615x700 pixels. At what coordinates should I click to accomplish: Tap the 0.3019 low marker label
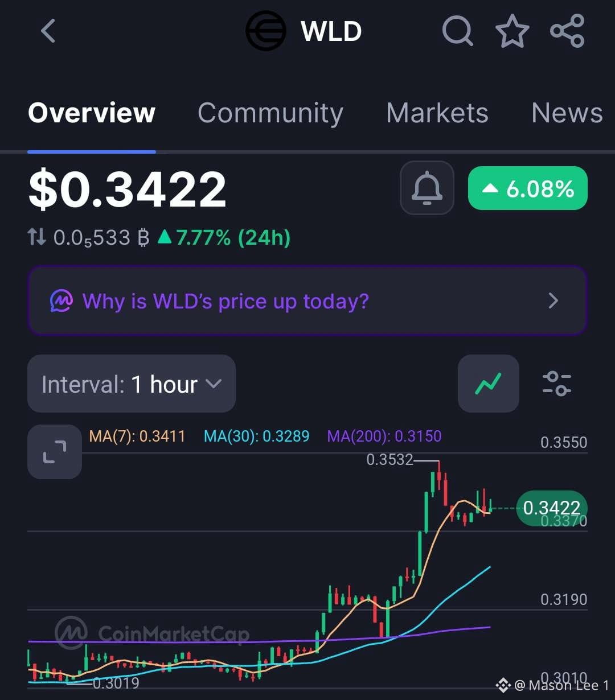[116, 683]
